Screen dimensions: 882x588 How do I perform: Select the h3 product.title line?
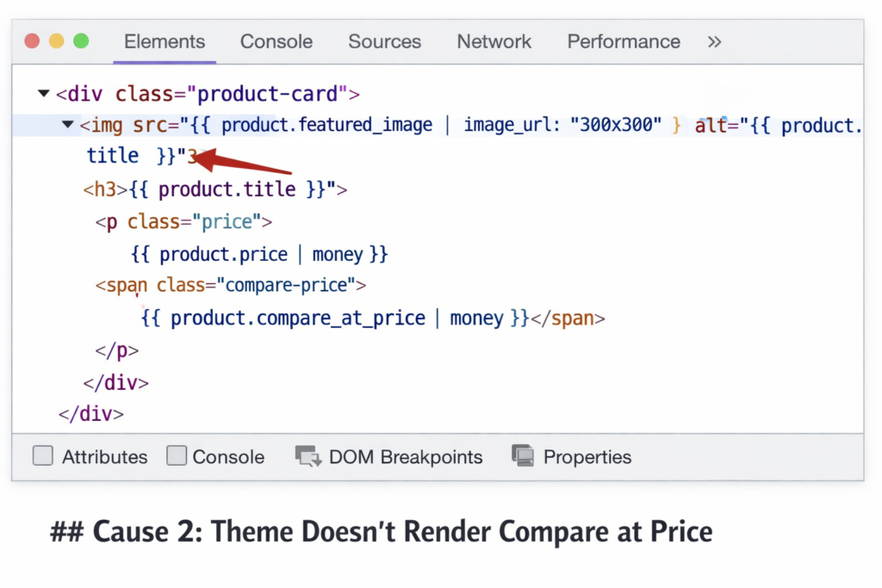(x=214, y=189)
